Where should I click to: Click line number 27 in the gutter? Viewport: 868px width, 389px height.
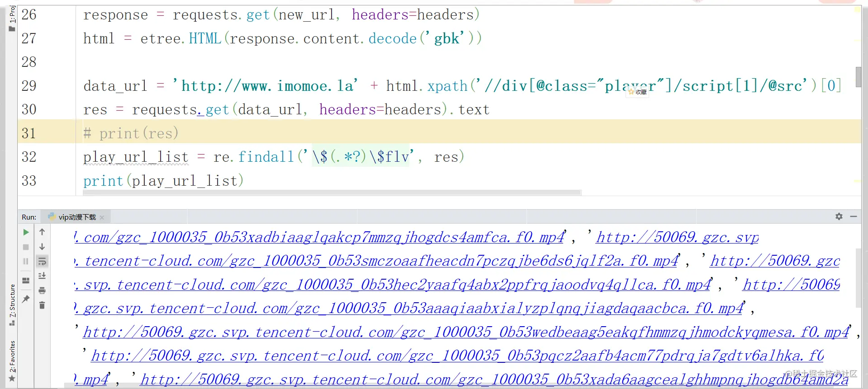coord(29,38)
